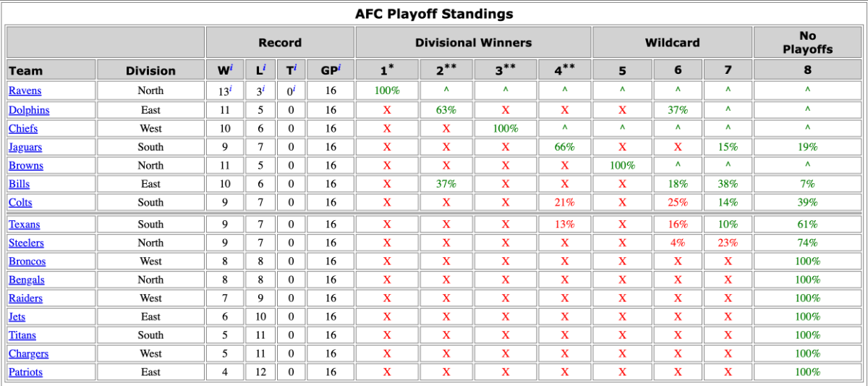Open the Browns team link
Screen dimensions: 868x386
pyautogui.click(x=26, y=165)
